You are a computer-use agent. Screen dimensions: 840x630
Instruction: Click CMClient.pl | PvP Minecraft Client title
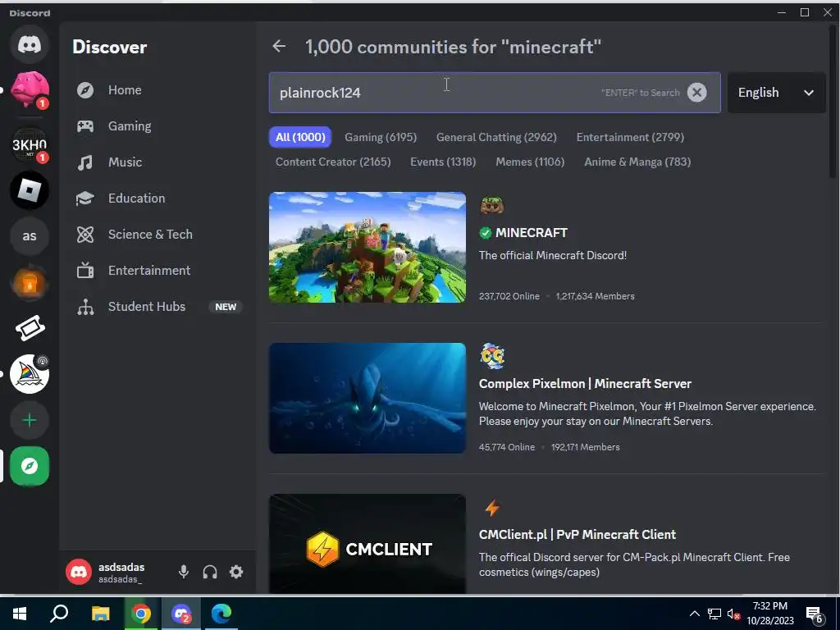tap(577, 535)
